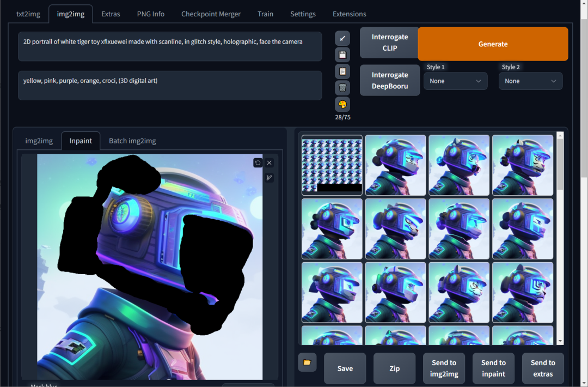Click the inpaint canvas image with the helmet character
The image size is (588, 387).
tap(150, 267)
